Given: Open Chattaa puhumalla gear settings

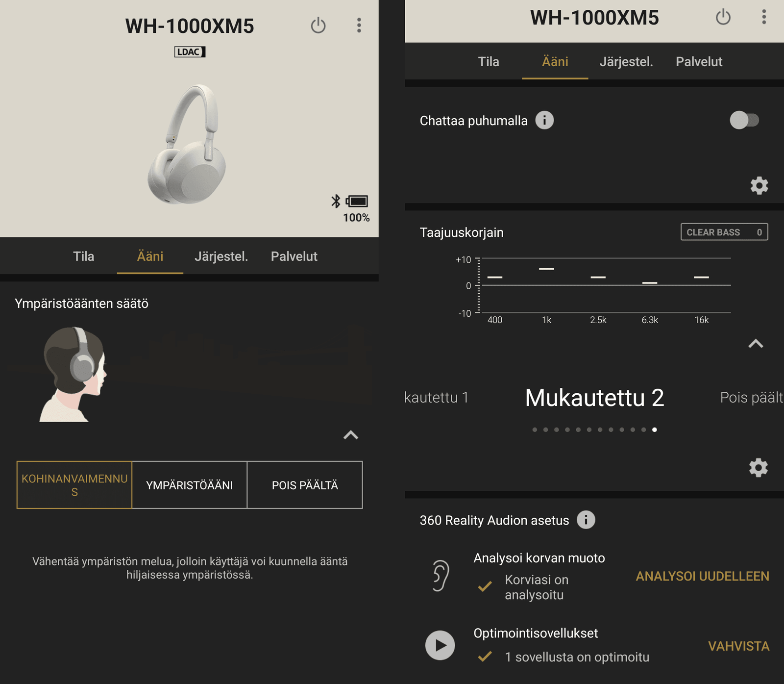Looking at the screenshot, I should (759, 186).
